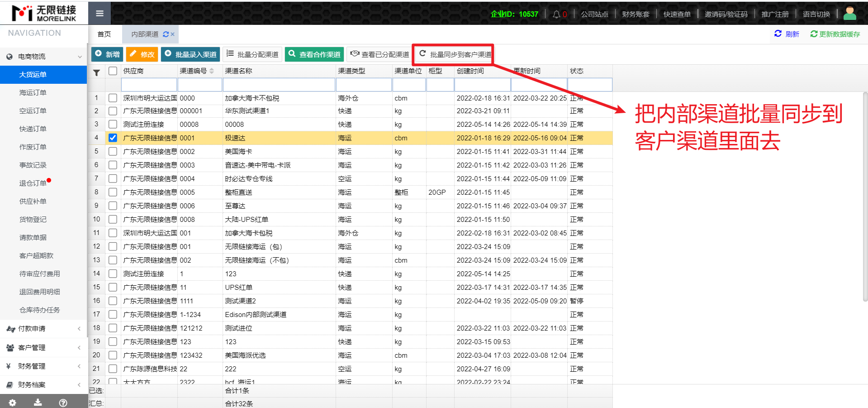
Task: Click the 批量同步到客户渠道 button
Action: [x=455, y=54]
